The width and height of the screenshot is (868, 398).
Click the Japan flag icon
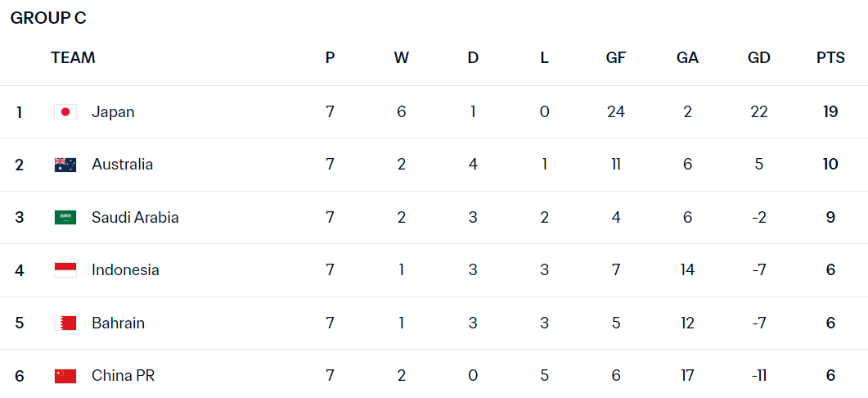coord(65,112)
